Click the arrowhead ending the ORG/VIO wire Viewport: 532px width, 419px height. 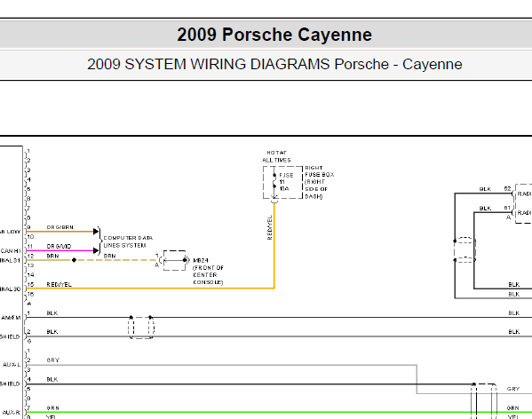click(x=96, y=250)
